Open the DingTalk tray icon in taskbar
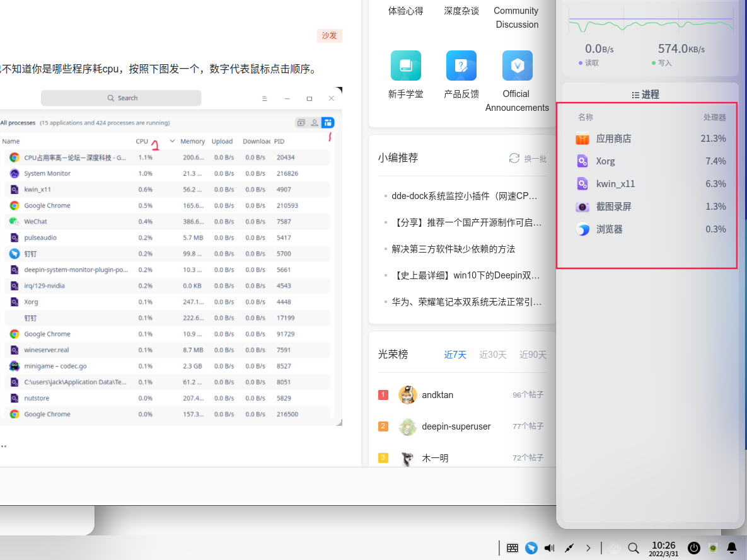Screen dimensions: 747x560 click(531, 548)
